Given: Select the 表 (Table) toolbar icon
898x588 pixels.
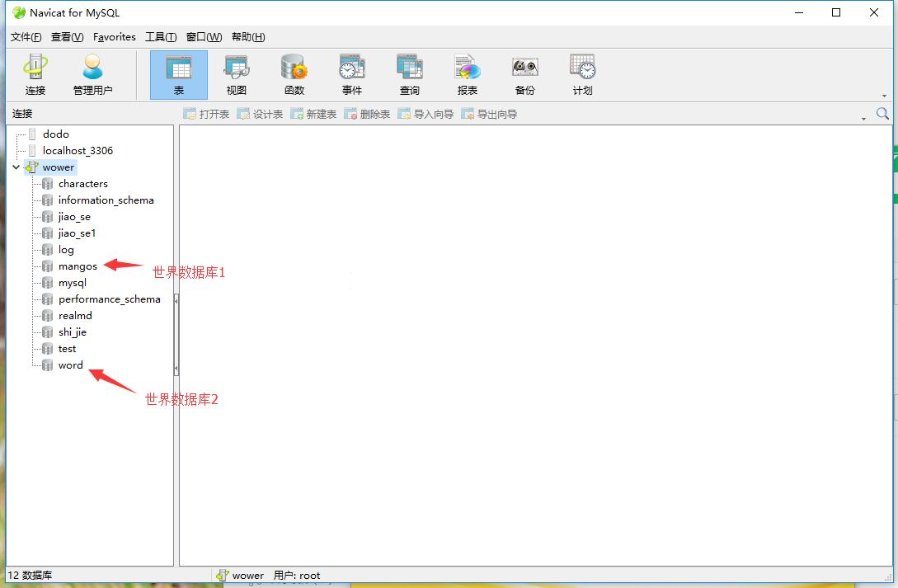Looking at the screenshot, I should coord(179,74).
